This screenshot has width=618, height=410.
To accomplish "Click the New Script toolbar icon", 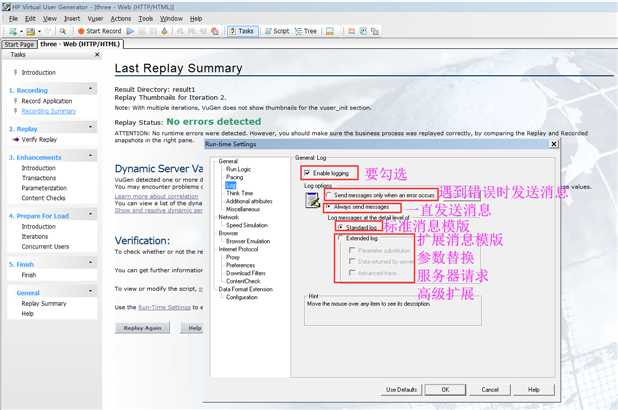I will [13, 31].
